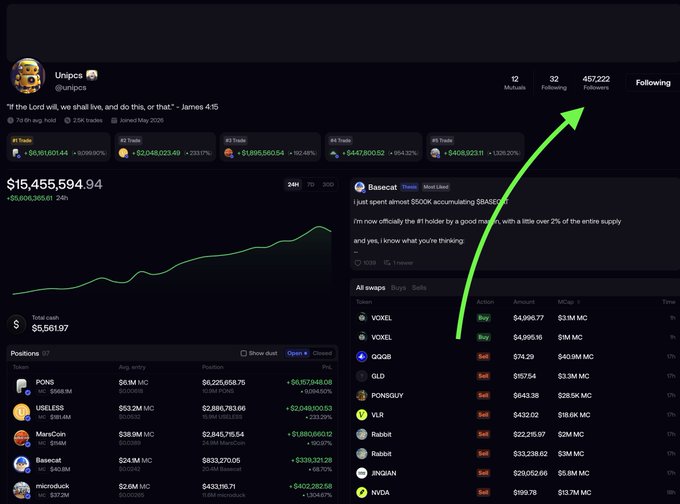
Task: Click the PONS position value $6,225,658.75
Action: point(224,383)
